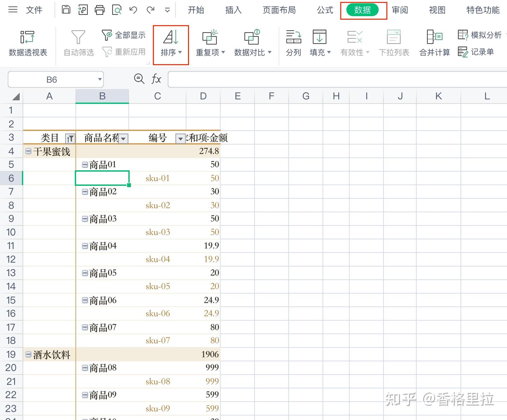Switch to the 插入 tab
The width and height of the screenshot is (507, 420).
pyautogui.click(x=233, y=10)
